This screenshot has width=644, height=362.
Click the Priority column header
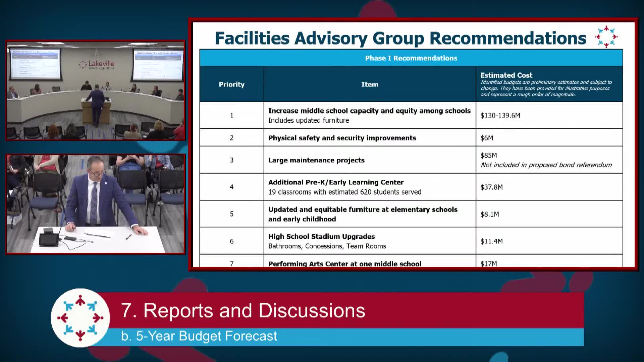(231, 84)
